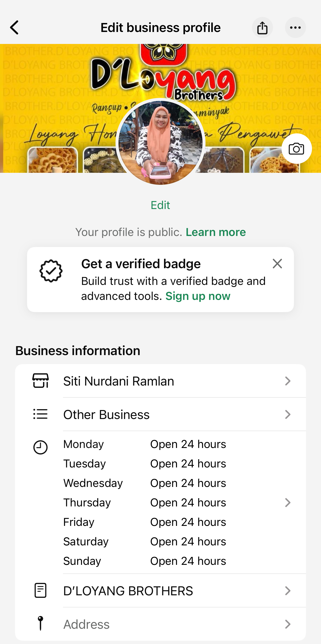Image resolution: width=321 pixels, height=644 pixels.
Task: Open the three-dots more options menu
Action: coord(295,27)
